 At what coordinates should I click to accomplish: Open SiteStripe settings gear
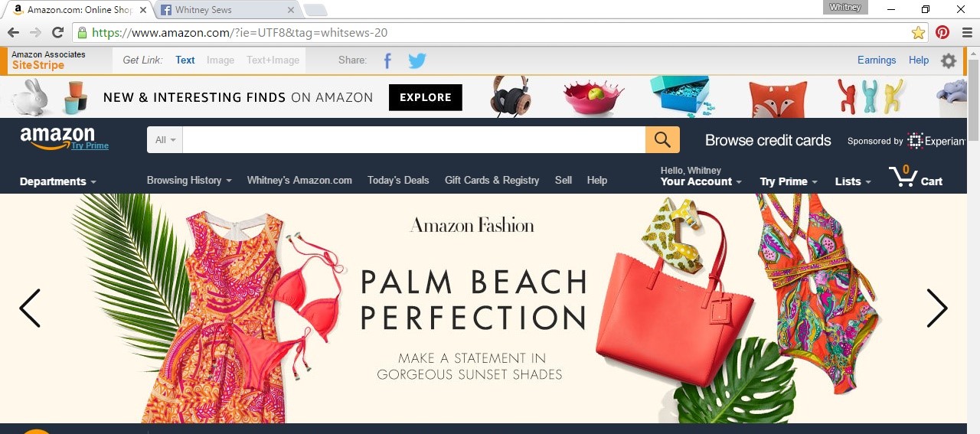(x=949, y=60)
